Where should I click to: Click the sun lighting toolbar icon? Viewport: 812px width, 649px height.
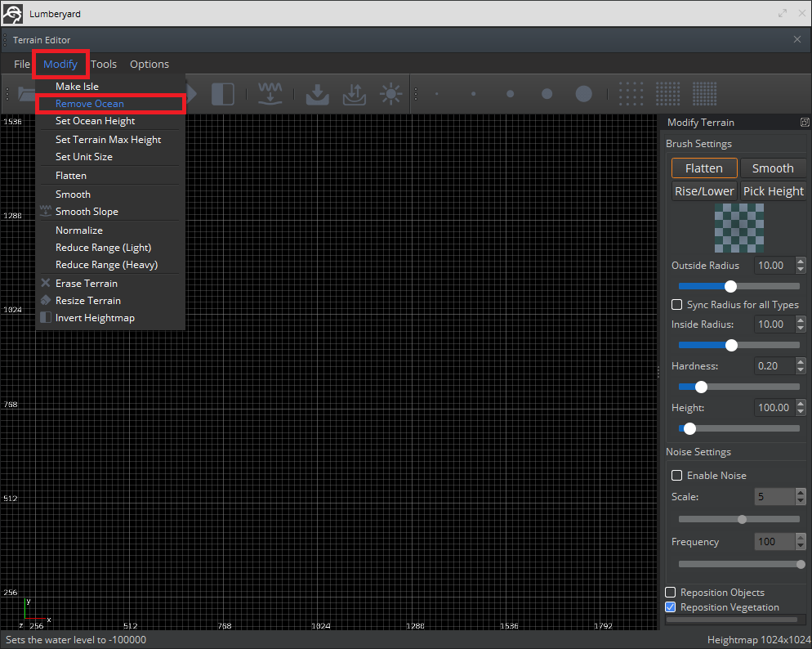[390, 94]
